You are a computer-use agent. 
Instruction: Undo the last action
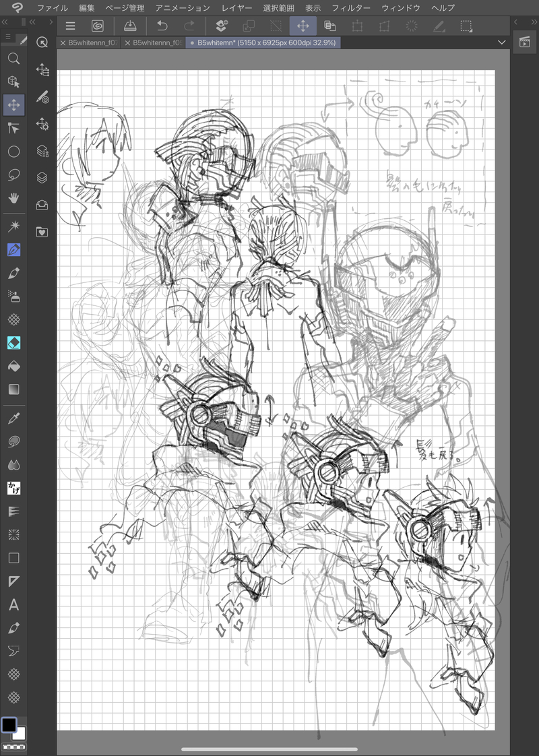point(162,26)
